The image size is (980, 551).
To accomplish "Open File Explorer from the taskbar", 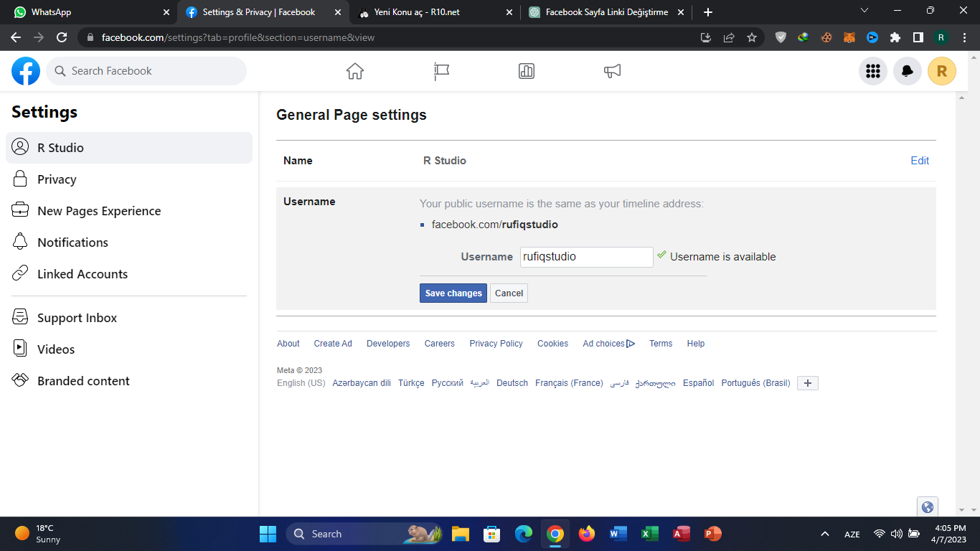I will pyautogui.click(x=460, y=534).
